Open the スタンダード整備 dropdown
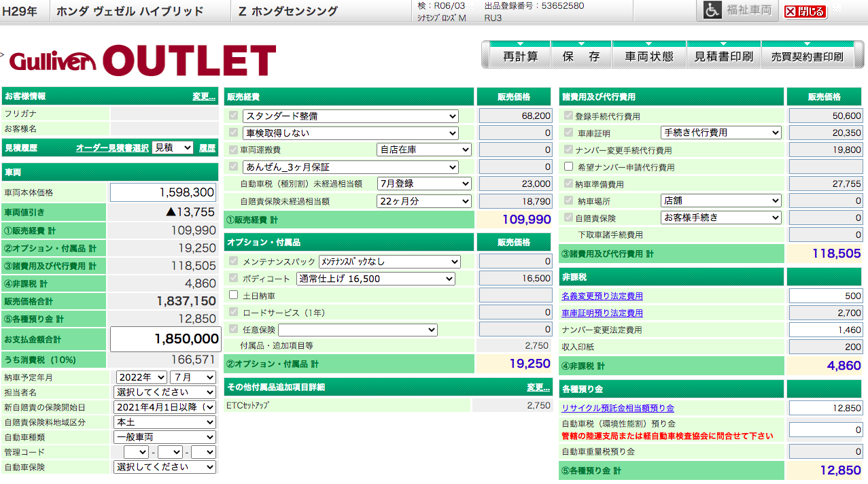 click(x=351, y=116)
